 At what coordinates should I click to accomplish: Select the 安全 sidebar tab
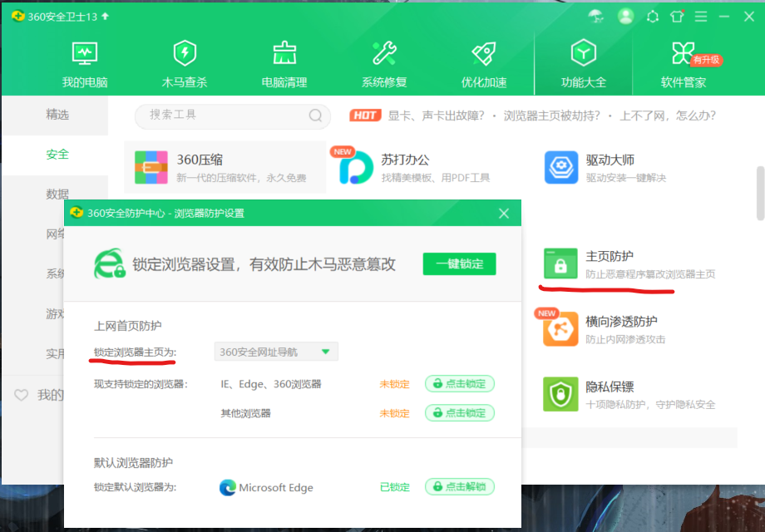pyautogui.click(x=55, y=155)
